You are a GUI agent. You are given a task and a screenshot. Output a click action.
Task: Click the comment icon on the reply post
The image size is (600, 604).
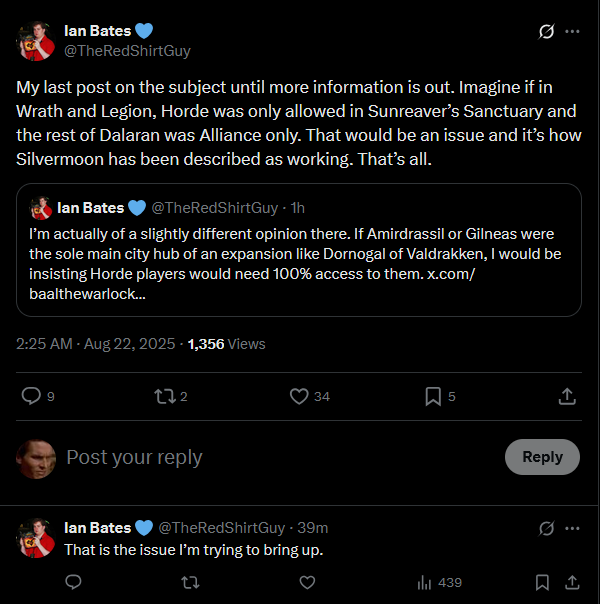tap(73, 581)
